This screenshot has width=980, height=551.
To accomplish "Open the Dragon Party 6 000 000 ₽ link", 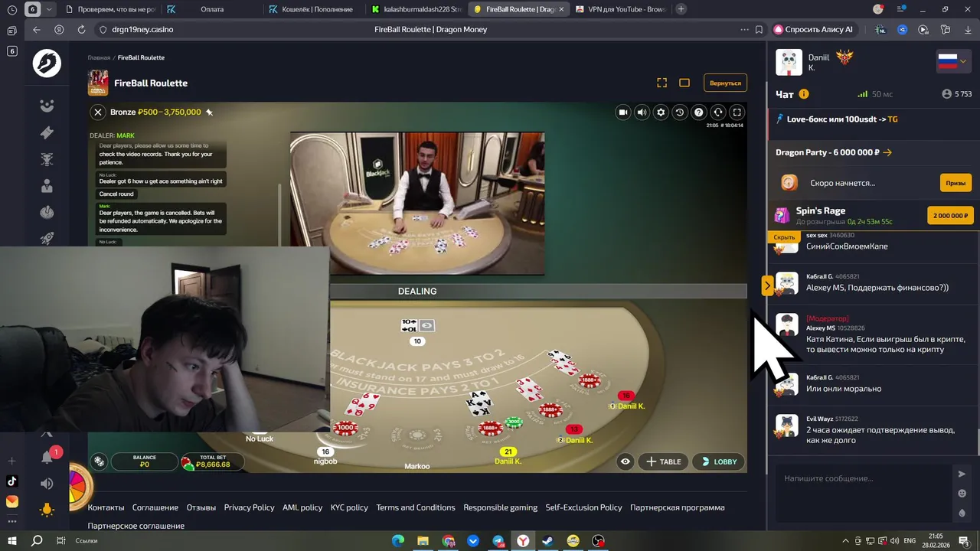I will (x=834, y=152).
